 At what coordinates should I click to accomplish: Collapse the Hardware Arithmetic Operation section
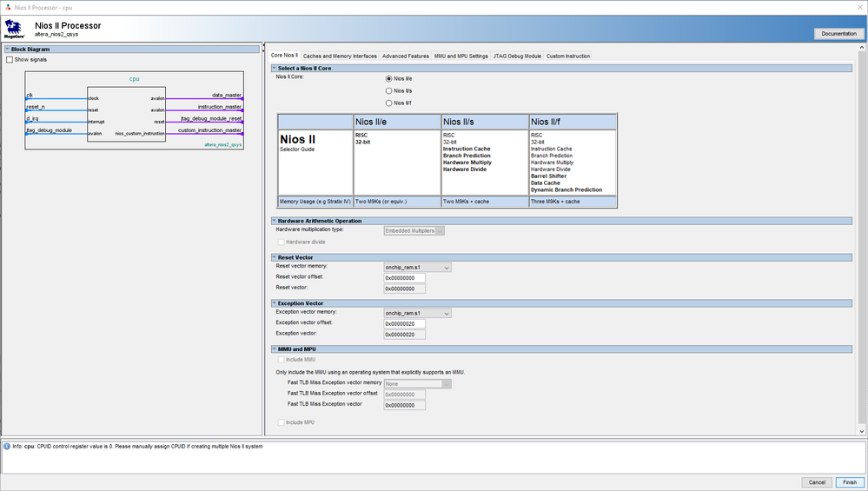(x=274, y=221)
